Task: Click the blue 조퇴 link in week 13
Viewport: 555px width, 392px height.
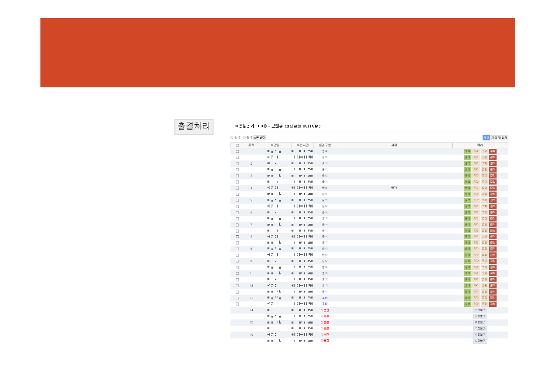Action: [325, 298]
